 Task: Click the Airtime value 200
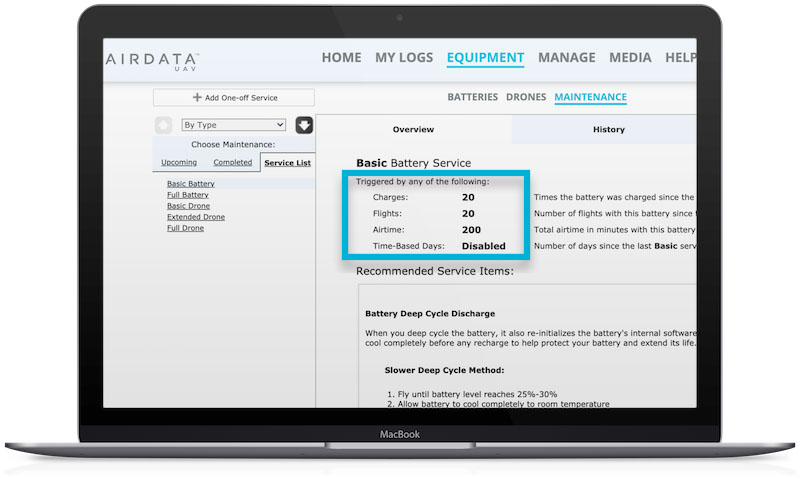click(471, 230)
